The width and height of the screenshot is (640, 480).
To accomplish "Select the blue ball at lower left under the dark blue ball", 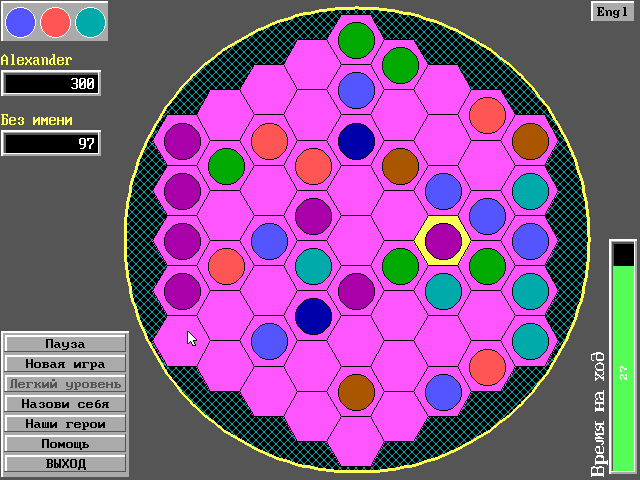I will [x=269, y=342].
